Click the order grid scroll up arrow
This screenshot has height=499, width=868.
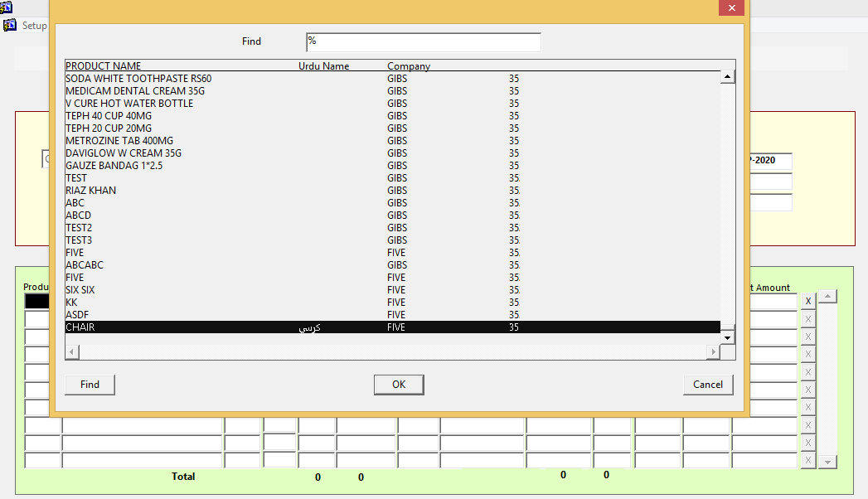tap(827, 297)
